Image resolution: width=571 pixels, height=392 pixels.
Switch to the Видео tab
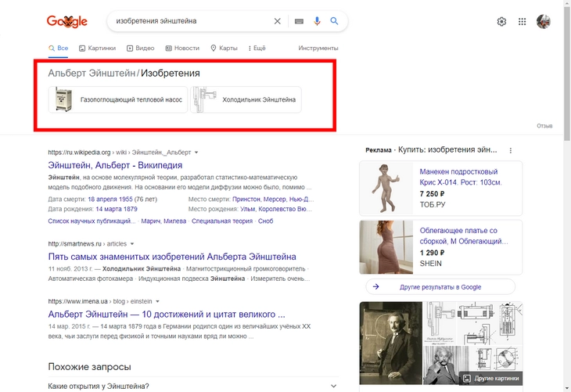(x=140, y=48)
